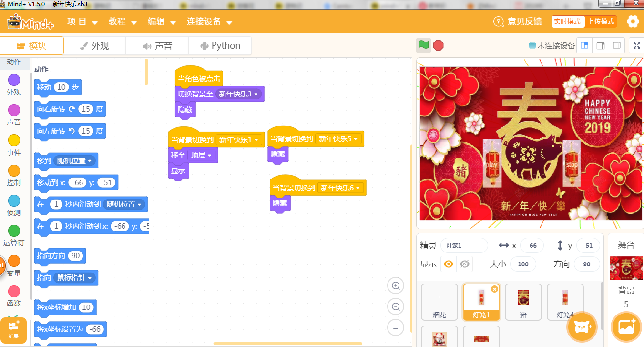
Task: Select the 外观 purple category circle
Action: (x=14, y=80)
